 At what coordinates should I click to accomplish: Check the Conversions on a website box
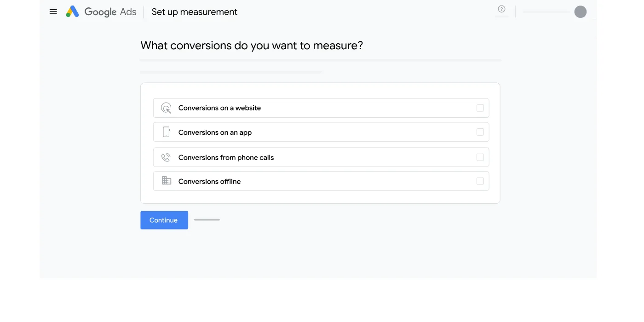click(x=480, y=108)
